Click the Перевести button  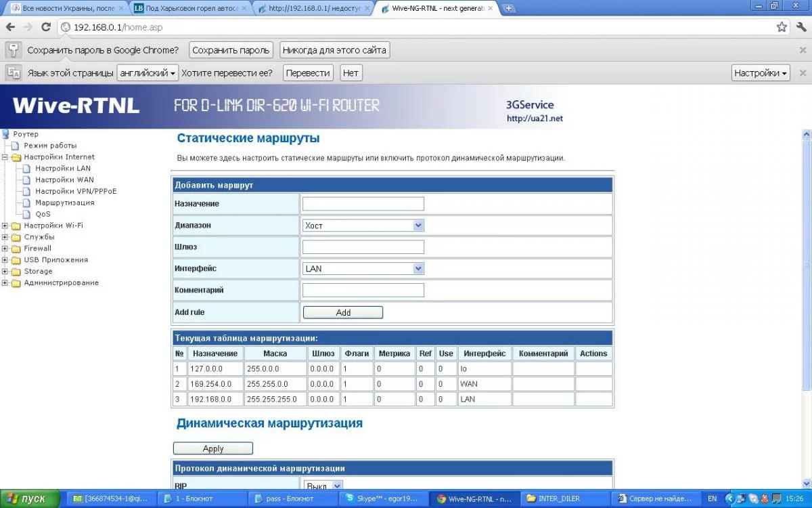click(308, 72)
